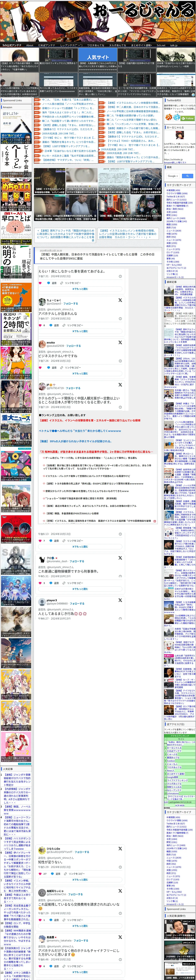Like ひなたんGo's tweet with heart icon
The height and width of the screenshot is (980, 196).
(x=40, y=874)
